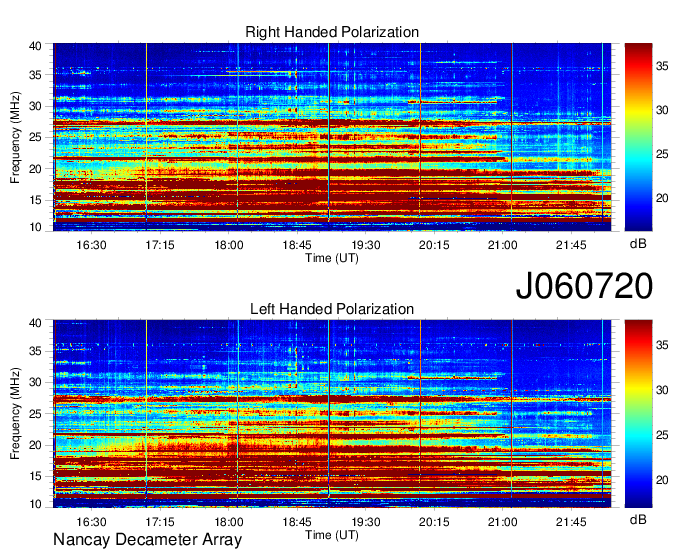680x552 pixels.
Task: Click the 30 MHz tick on Right Handed frequency axis
Action: pyautogui.click(x=35, y=106)
